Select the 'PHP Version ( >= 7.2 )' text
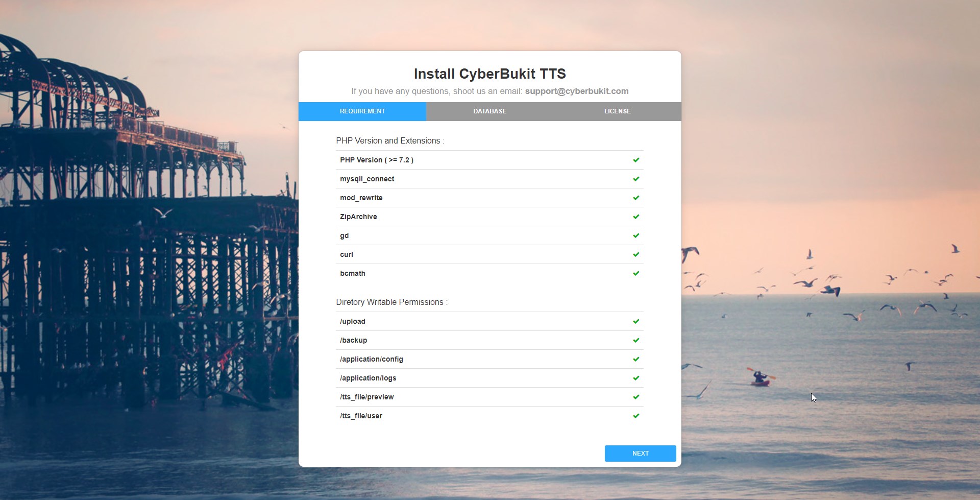 click(377, 160)
